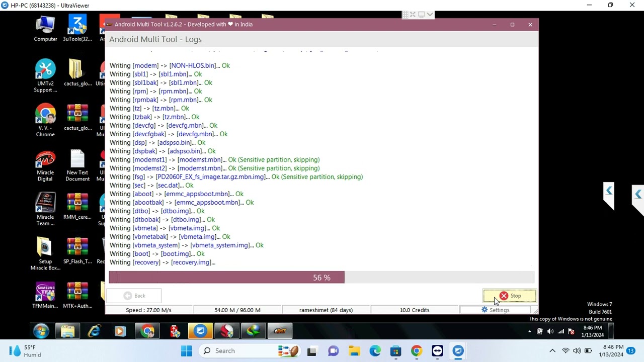
Task: Open the media player in the remote taskbar
Action: (120, 331)
